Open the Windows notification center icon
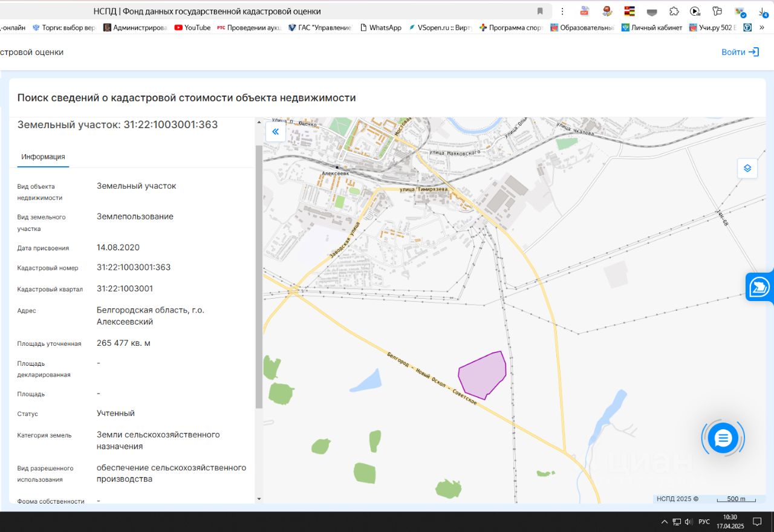This screenshot has width=774, height=532. tap(757, 521)
